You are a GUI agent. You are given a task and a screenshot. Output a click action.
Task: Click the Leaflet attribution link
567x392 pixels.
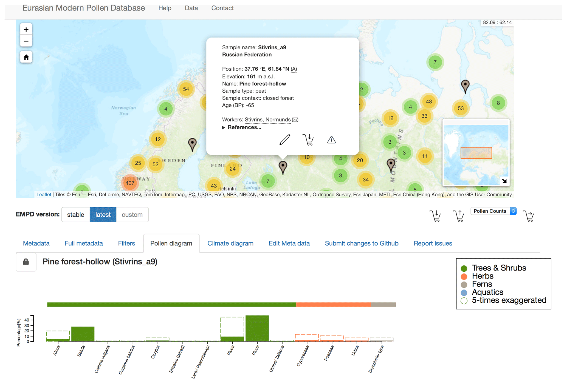click(44, 195)
